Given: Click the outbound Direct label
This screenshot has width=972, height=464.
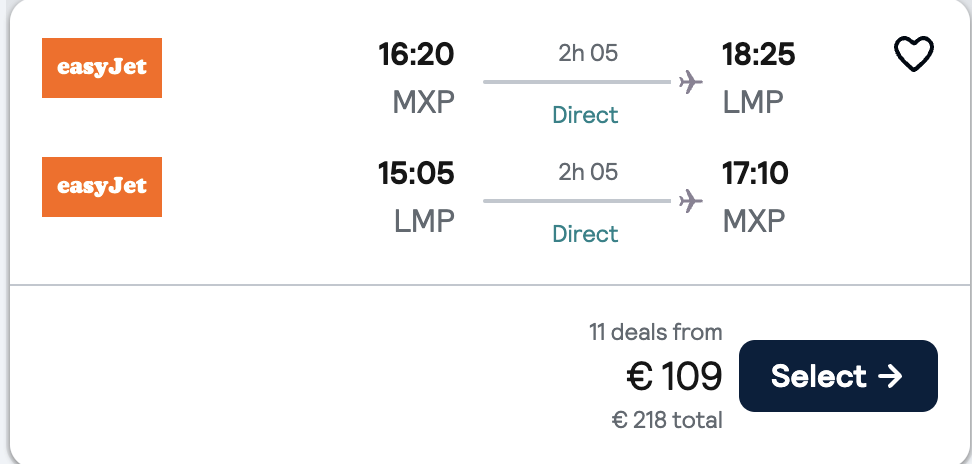Looking at the screenshot, I should coord(585,115).
